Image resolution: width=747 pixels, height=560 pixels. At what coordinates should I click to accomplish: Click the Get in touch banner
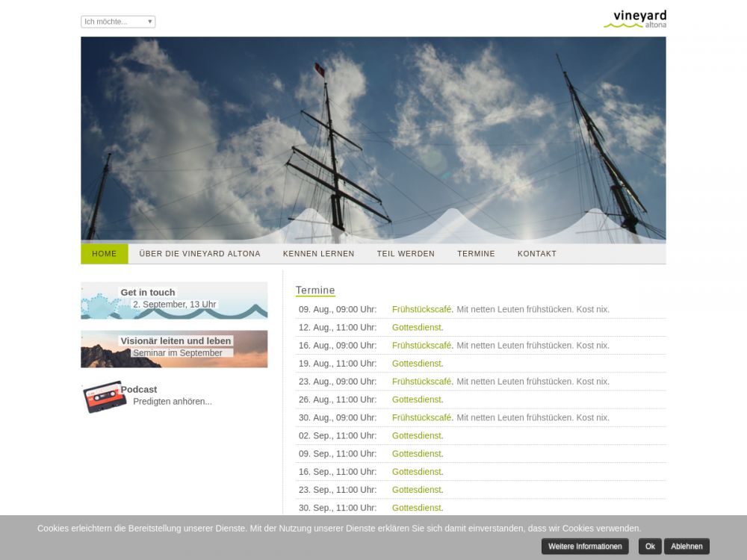point(174,300)
